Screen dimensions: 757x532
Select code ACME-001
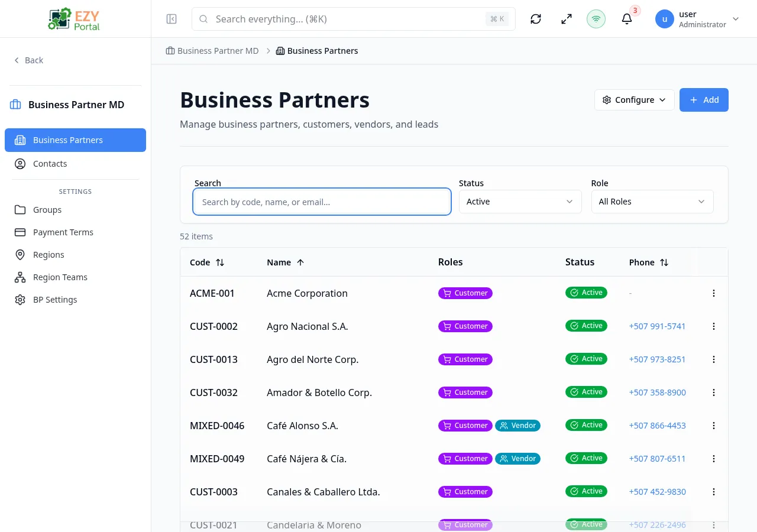click(212, 293)
